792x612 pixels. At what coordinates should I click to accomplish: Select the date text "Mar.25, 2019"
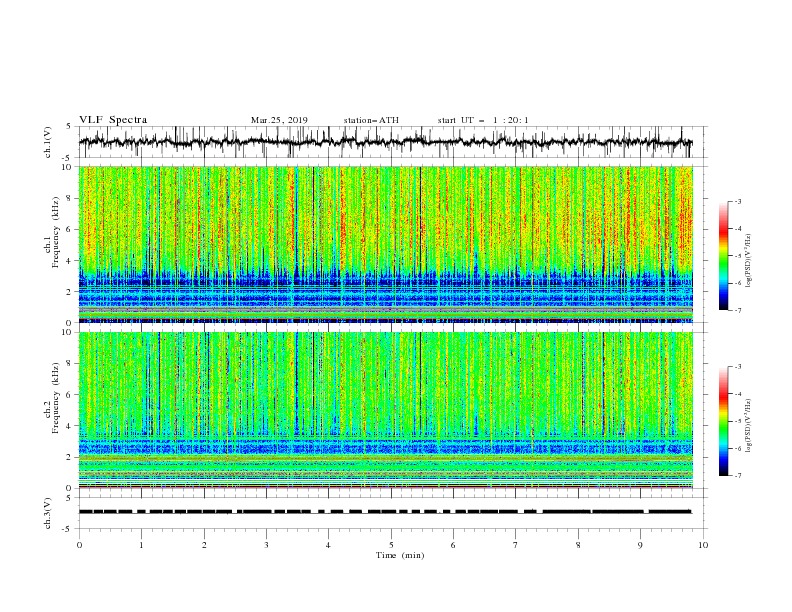279,120
